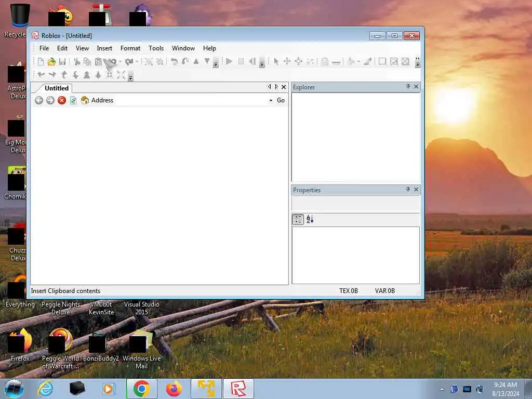Click the camera pan left arrow icon
Screen dimensions: 532x399
click(x=41, y=75)
